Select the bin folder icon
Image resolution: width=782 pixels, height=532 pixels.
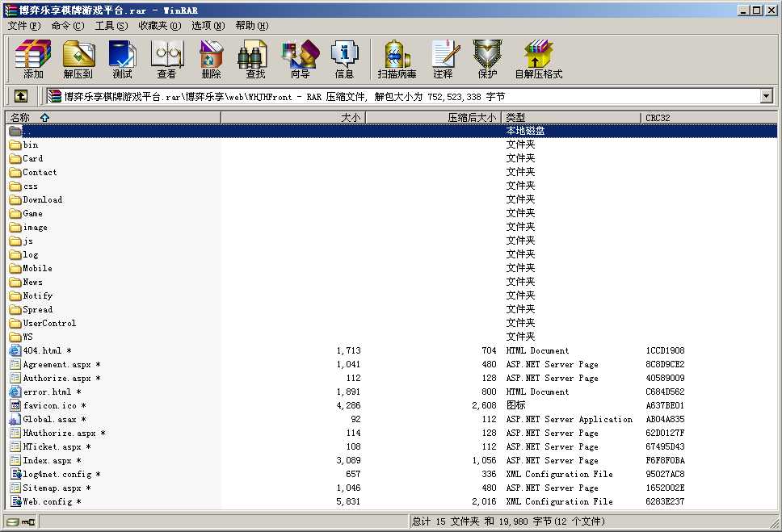(15, 145)
